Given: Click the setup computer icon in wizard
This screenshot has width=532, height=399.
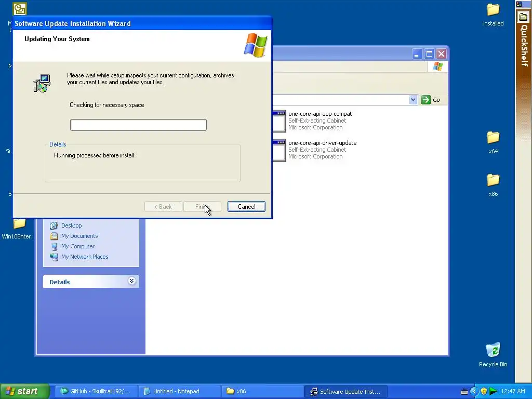Looking at the screenshot, I should [42, 84].
